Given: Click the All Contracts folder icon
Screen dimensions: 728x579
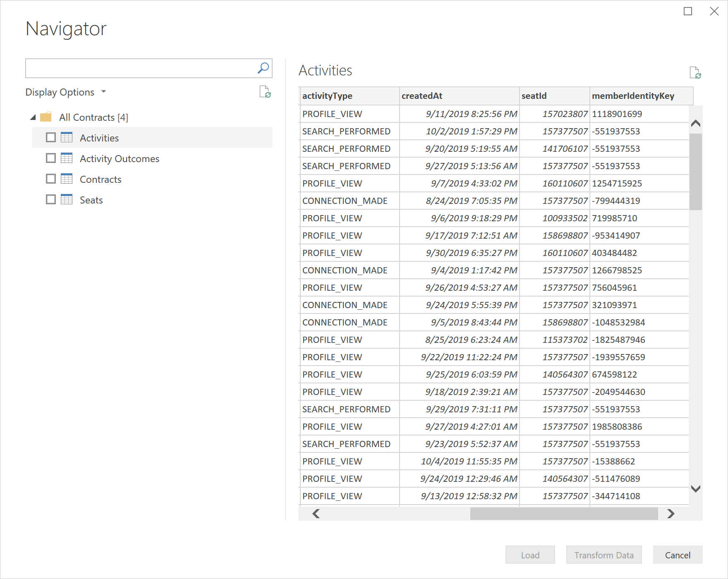Looking at the screenshot, I should [x=46, y=117].
